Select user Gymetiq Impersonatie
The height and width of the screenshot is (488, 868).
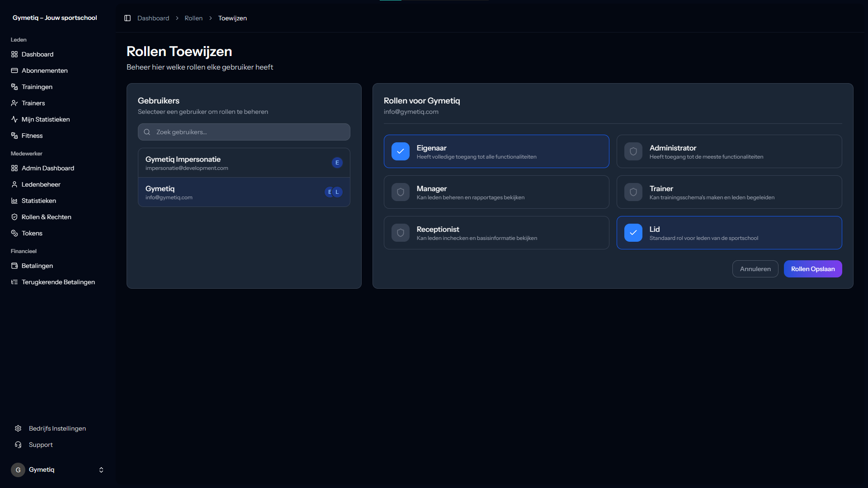click(x=244, y=163)
